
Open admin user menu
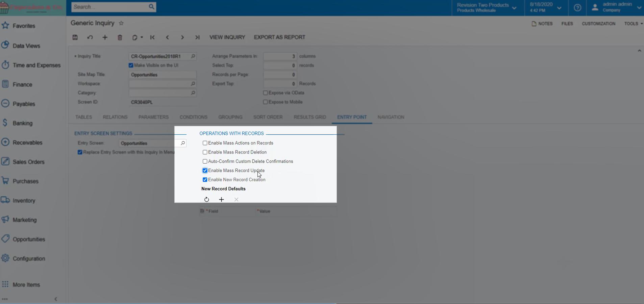tap(616, 8)
